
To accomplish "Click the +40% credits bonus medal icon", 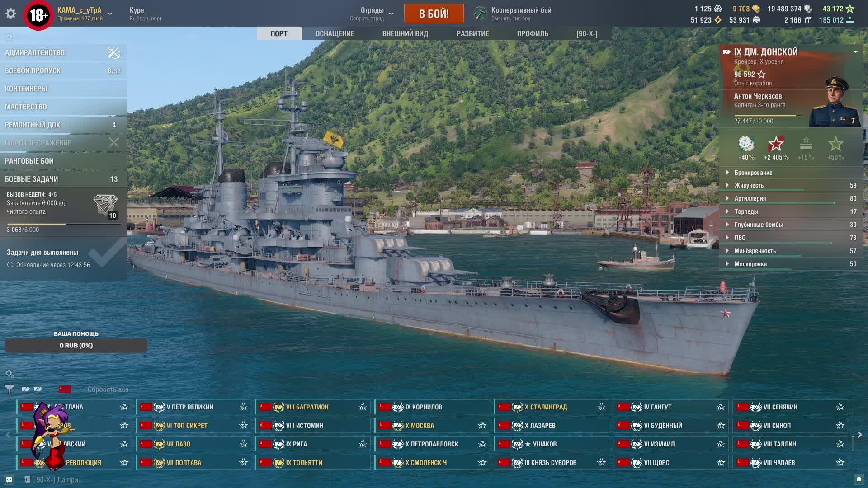I will [x=746, y=144].
